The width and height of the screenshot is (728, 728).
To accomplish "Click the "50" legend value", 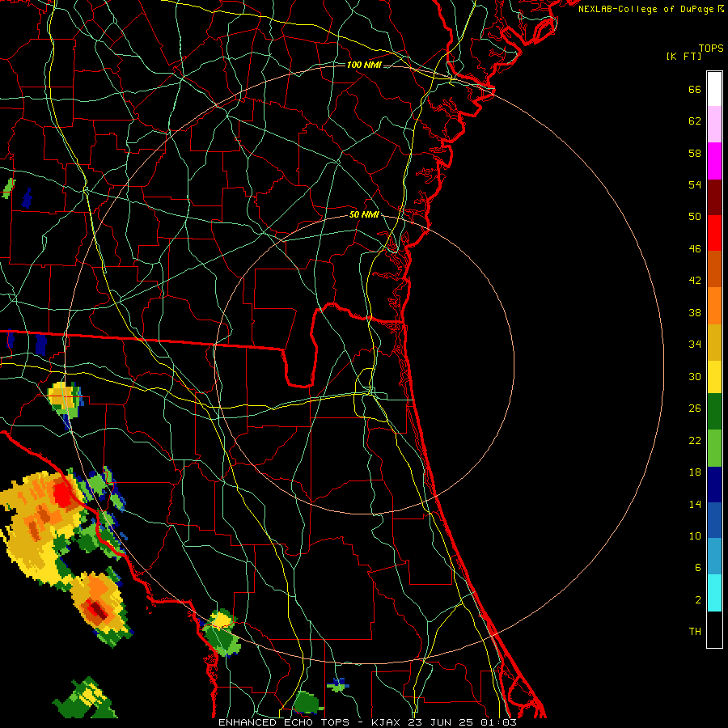I will (x=695, y=217).
